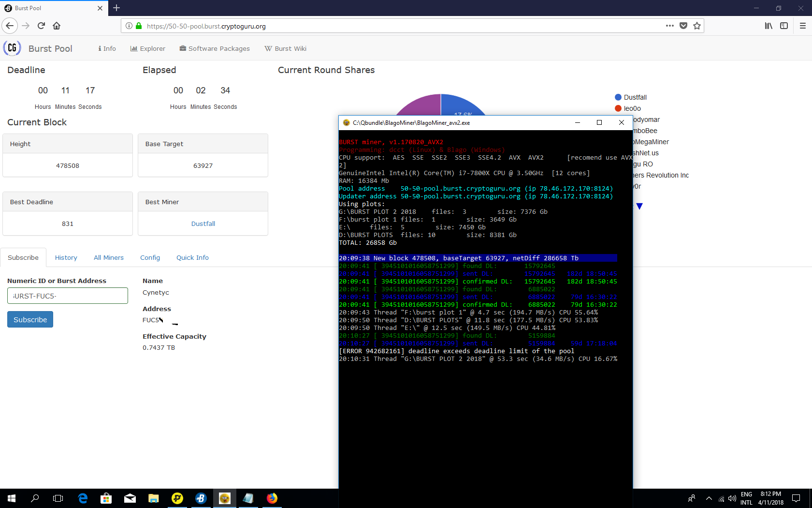
Task: Open File Explorer from the taskbar
Action: coord(154,498)
